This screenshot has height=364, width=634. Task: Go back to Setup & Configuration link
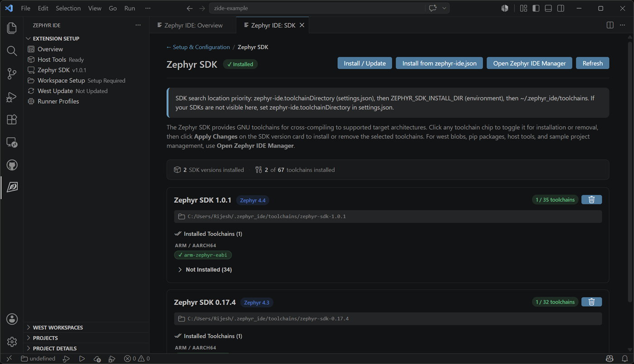(198, 47)
